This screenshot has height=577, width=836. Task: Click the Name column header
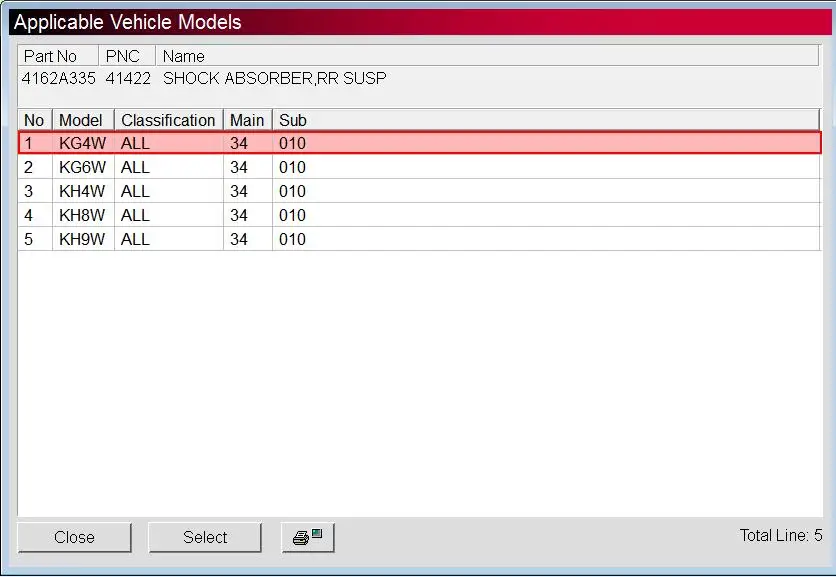487,56
